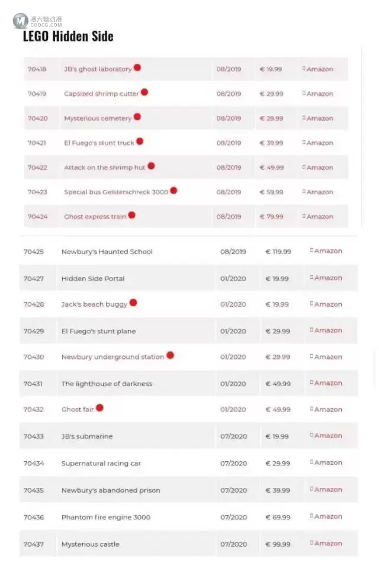Click red dot beside Mysterious cemetery
The height and width of the screenshot is (588, 379).
(x=137, y=117)
